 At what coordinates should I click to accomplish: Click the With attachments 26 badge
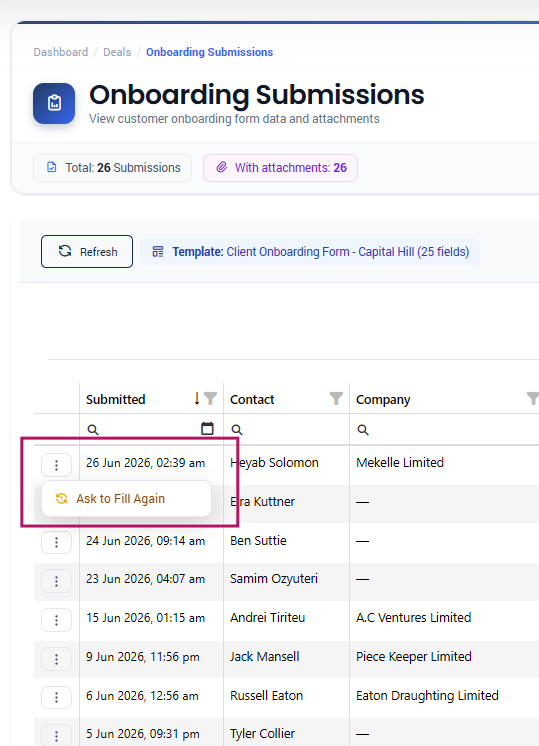coord(280,167)
